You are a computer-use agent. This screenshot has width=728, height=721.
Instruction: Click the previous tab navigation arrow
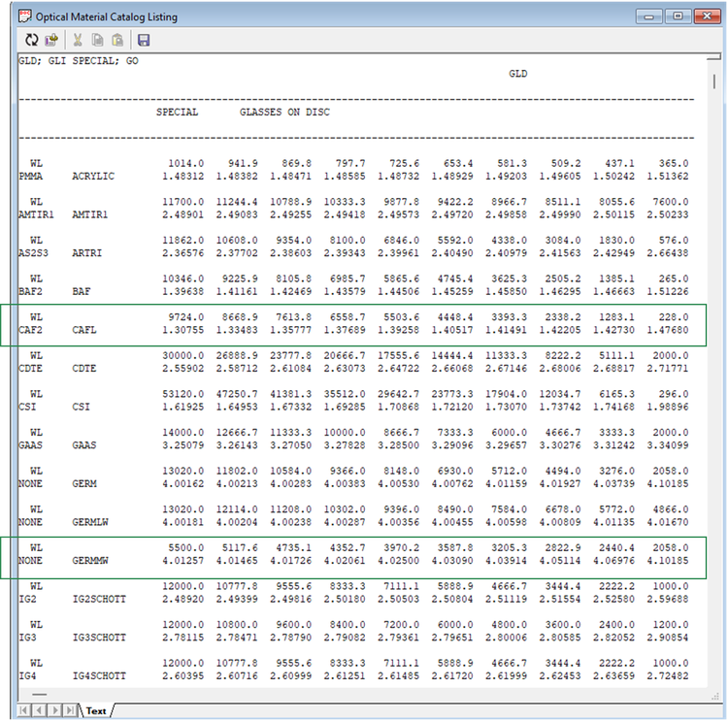tap(40, 710)
